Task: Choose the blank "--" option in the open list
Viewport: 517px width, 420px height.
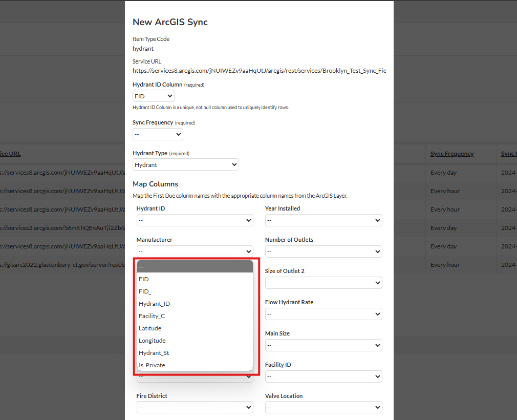Action: coord(195,266)
